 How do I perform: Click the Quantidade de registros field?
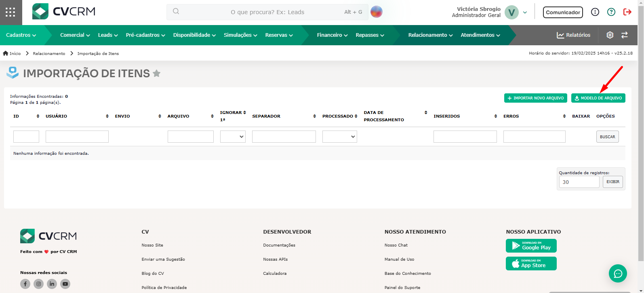click(x=579, y=182)
